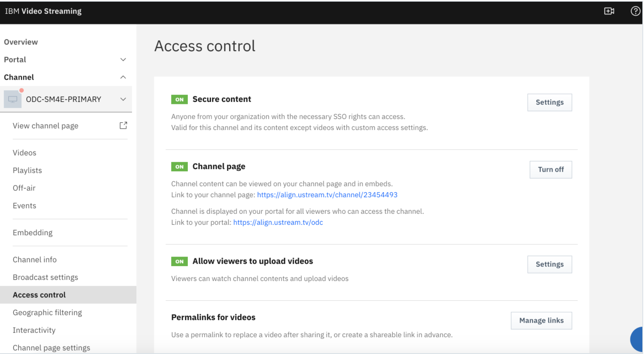The width and height of the screenshot is (644, 354).
Task: Click the View channel page link
Action: (45, 126)
